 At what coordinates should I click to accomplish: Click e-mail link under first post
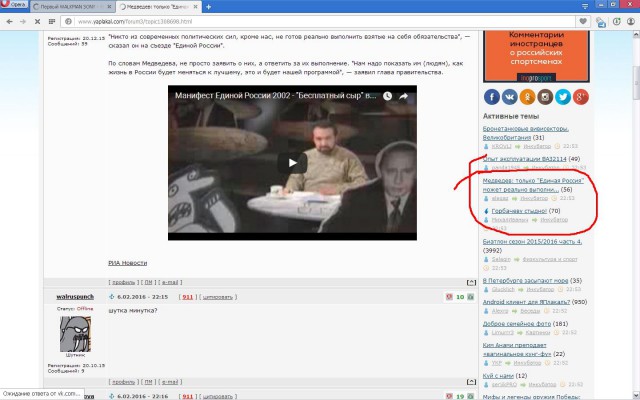(x=170, y=282)
